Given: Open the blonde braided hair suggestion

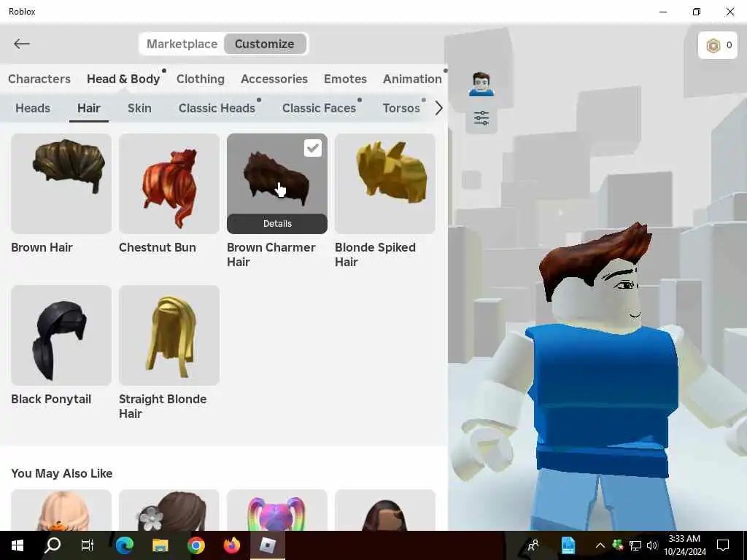Looking at the screenshot, I should tap(61, 510).
